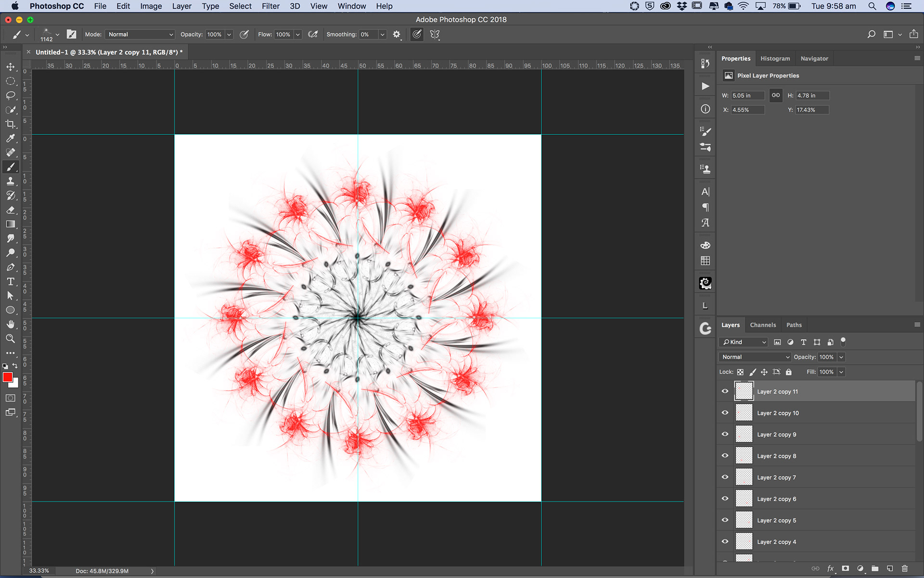
Task: Expand the Kind filter dropdown
Action: point(744,342)
